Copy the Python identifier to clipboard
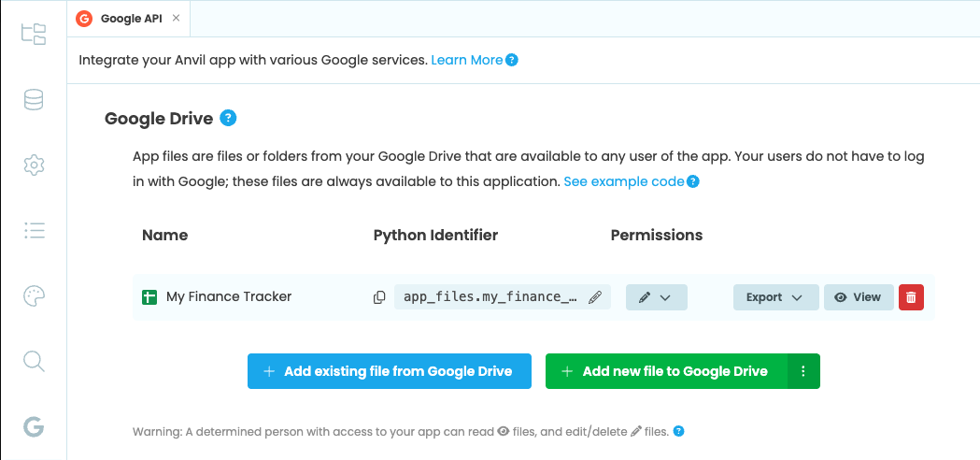Screen dimensions: 980x460 pyautogui.click(x=378, y=297)
